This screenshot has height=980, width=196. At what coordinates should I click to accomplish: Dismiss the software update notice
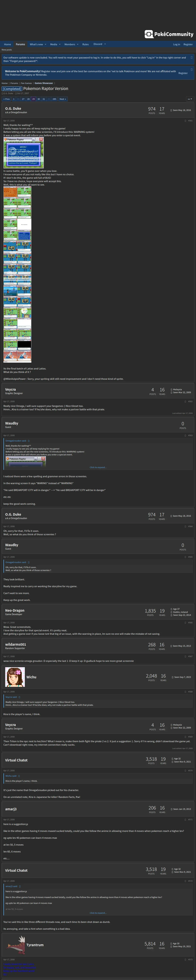[x=191, y=57]
